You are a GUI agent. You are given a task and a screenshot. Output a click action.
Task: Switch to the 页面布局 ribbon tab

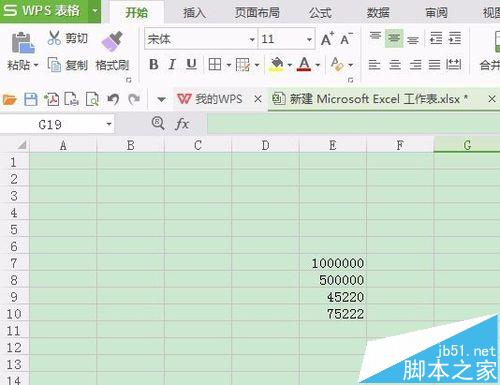(257, 13)
